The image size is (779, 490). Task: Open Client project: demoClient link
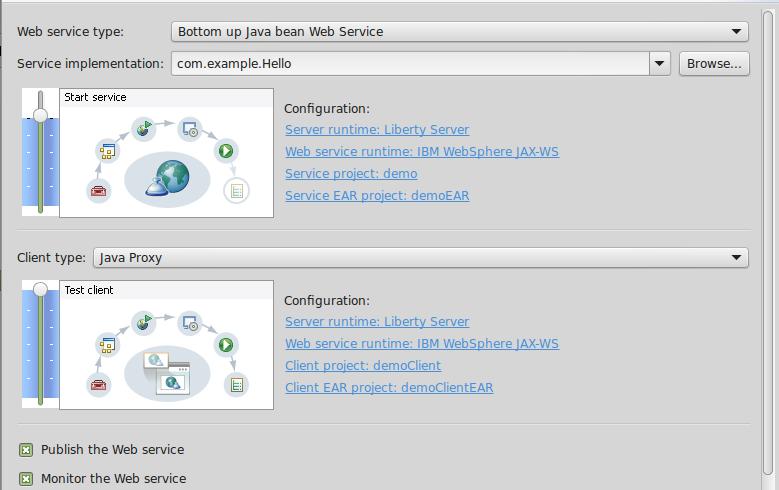pyautogui.click(x=363, y=365)
